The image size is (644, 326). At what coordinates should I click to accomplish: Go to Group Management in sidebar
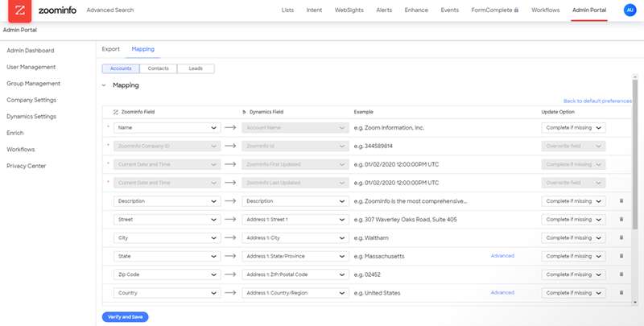(x=33, y=84)
